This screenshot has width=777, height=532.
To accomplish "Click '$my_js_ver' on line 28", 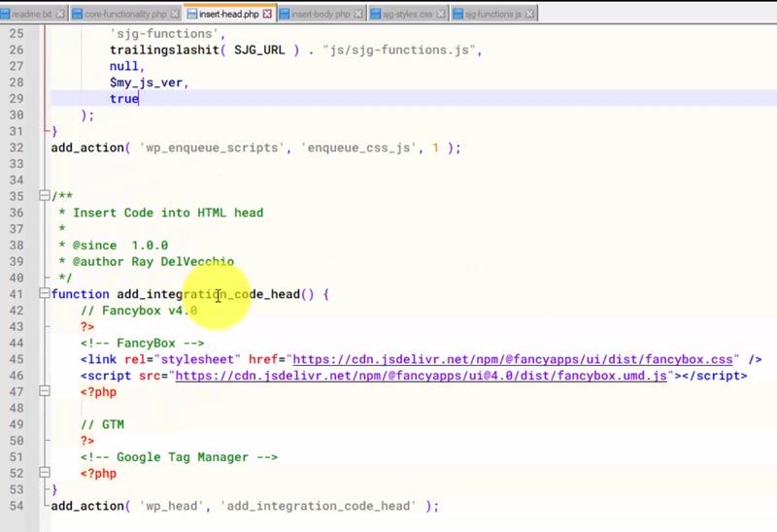I will 146,83.
